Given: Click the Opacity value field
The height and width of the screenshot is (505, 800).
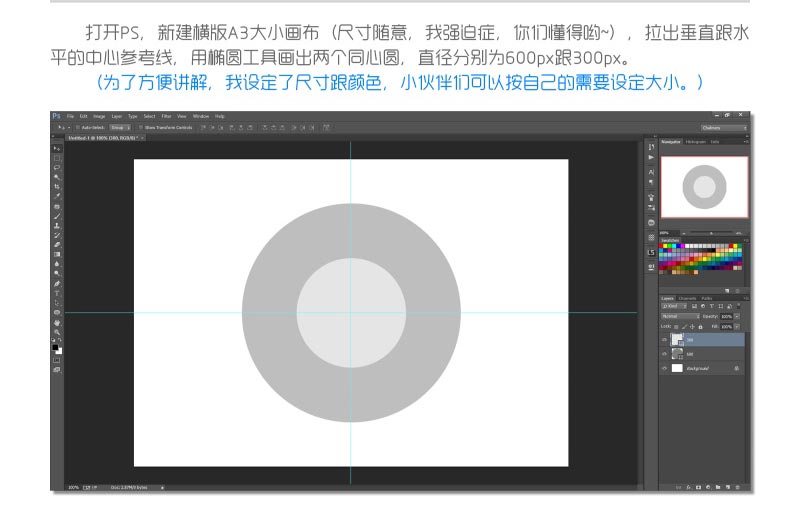Looking at the screenshot, I should [x=726, y=316].
